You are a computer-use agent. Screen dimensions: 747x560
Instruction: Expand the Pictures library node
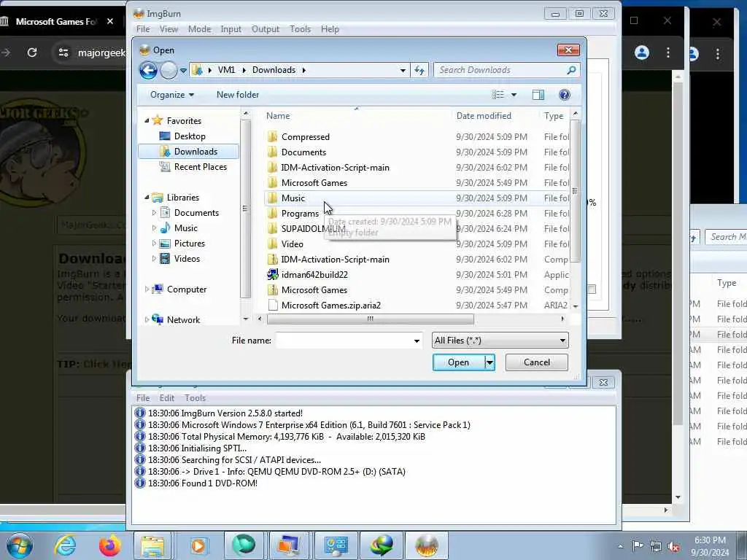click(x=154, y=244)
